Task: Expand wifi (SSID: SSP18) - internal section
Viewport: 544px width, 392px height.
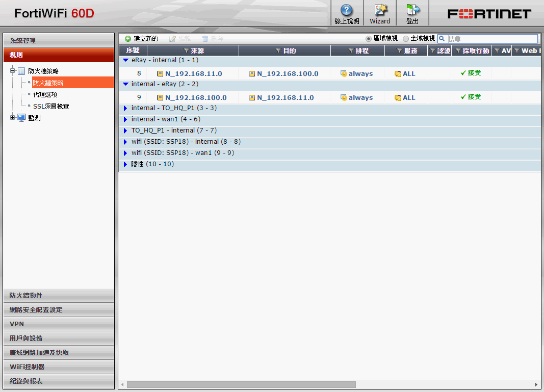Action: tap(125, 142)
